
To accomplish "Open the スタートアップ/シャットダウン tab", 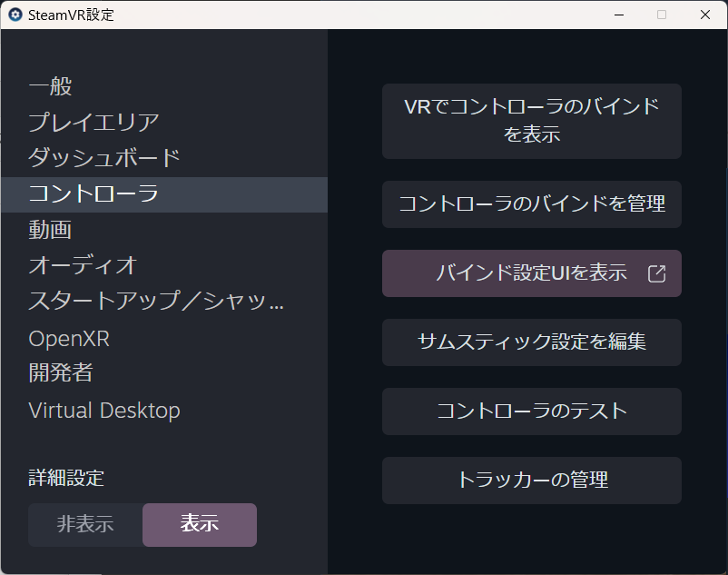I will pyautogui.click(x=156, y=301).
